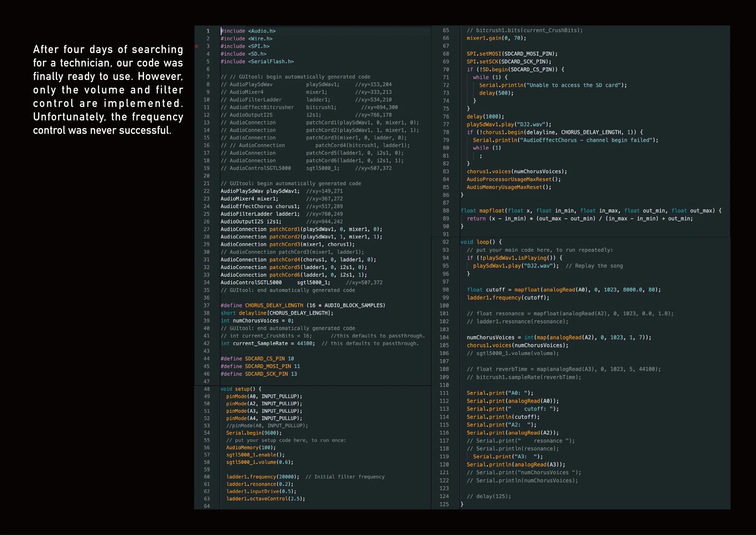The image size is (756, 535).
Task: Click the "After four days of searching" paragraph
Action: (x=108, y=90)
